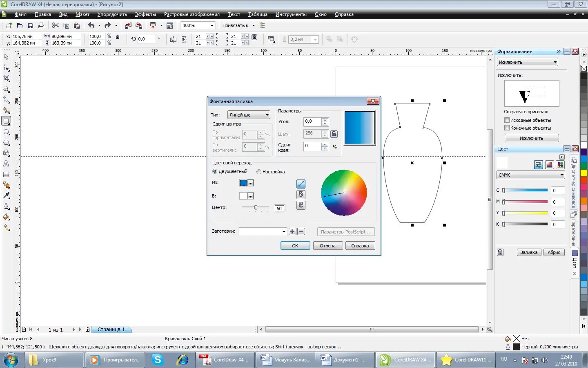Open the Table tool

(x=6, y=175)
